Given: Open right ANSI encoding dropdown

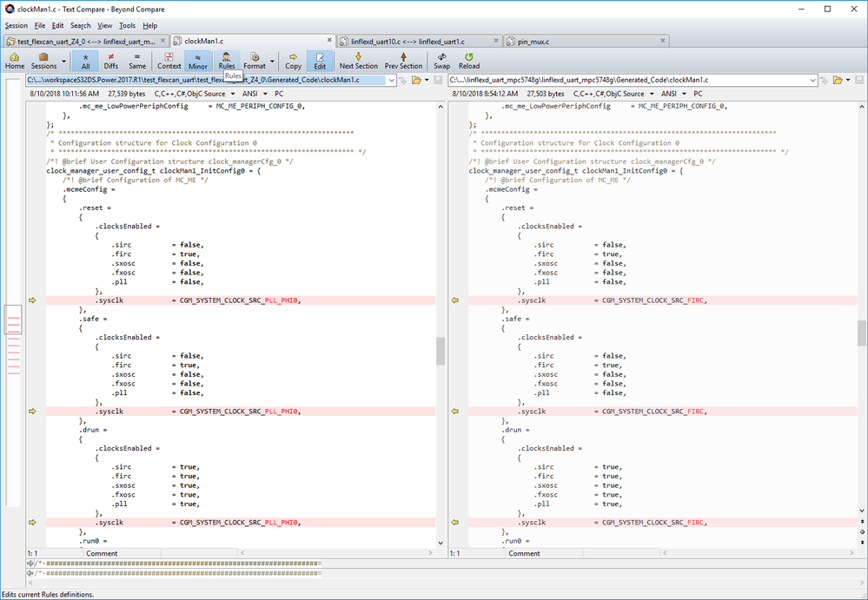Looking at the screenshot, I should tap(673, 94).
